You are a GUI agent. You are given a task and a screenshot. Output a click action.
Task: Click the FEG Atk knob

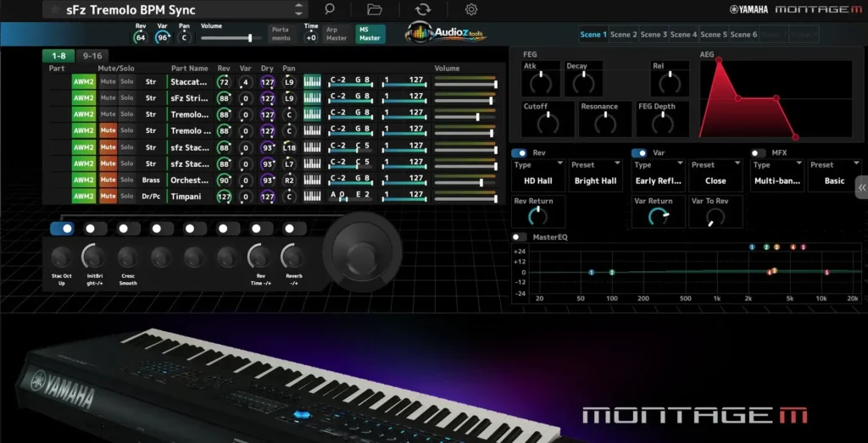pyautogui.click(x=540, y=83)
